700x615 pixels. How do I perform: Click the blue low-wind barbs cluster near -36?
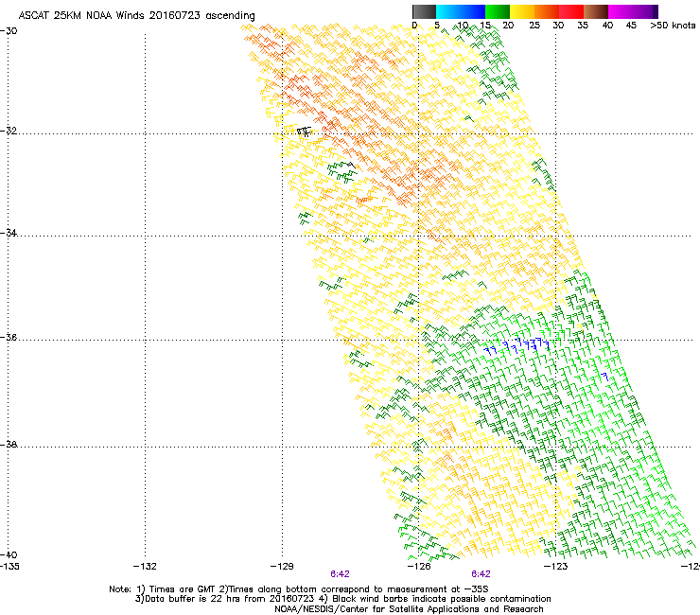point(517,346)
